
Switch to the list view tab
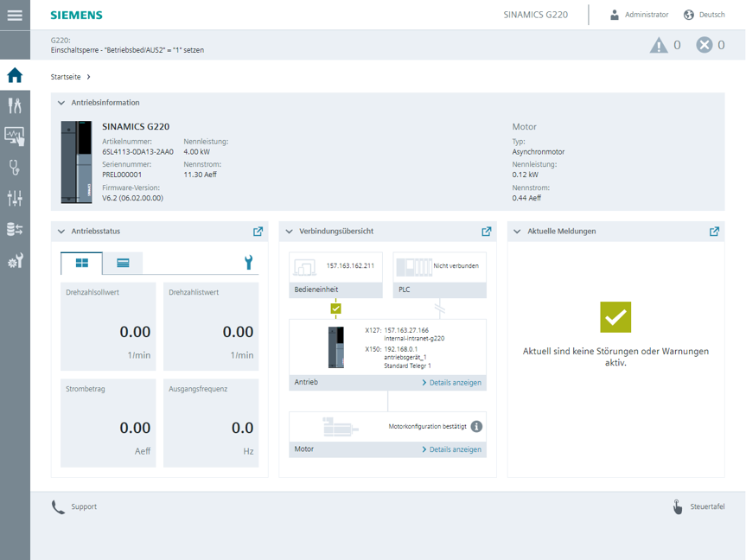click(123, 263)
